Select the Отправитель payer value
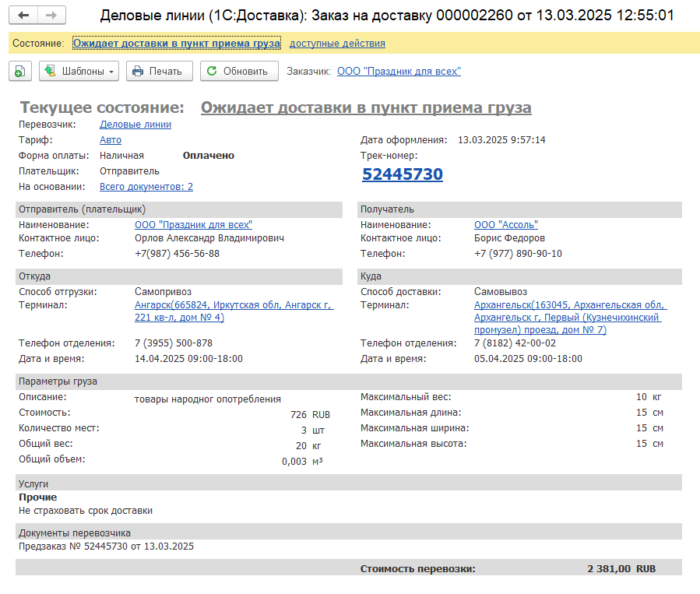 click(x=129, y=171)
